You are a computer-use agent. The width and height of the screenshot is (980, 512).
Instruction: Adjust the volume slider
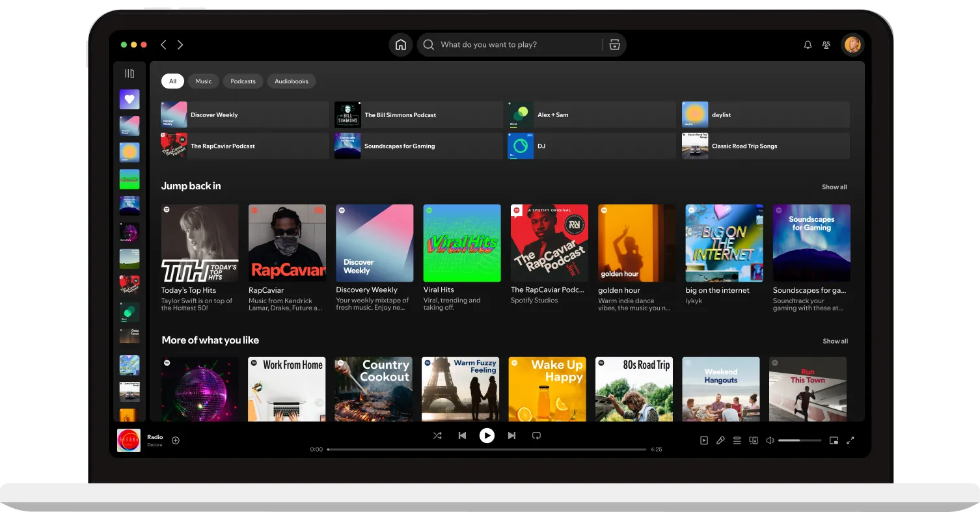pos(800,440)
